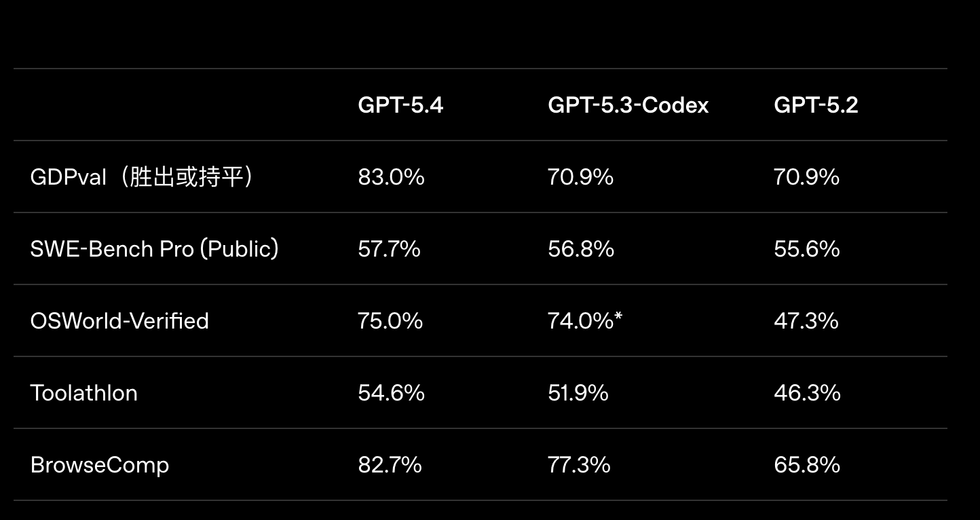
Task: Click the 77.3% BrowseComp score
Action: coord(579,465)
